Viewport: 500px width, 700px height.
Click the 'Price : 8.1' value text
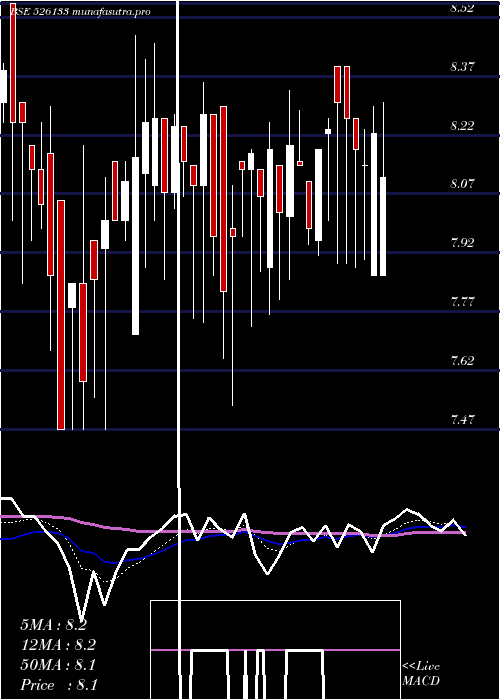(x=59, y=685)
